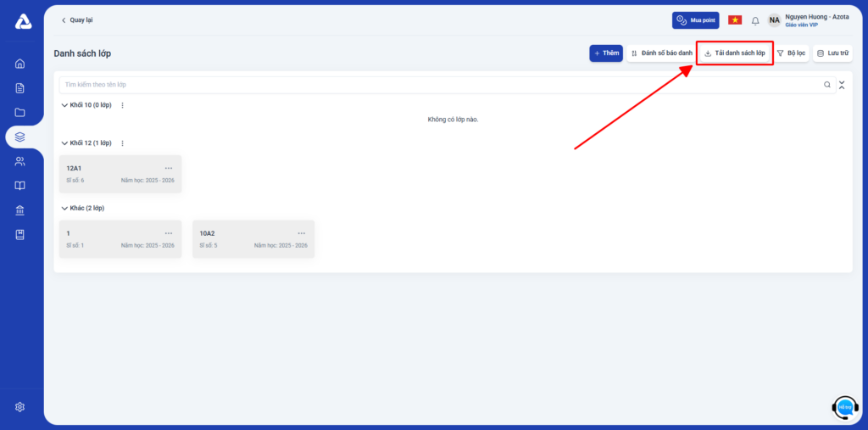Collapse the Khối 10 group
868x430 pixels.
click(64, 105)
